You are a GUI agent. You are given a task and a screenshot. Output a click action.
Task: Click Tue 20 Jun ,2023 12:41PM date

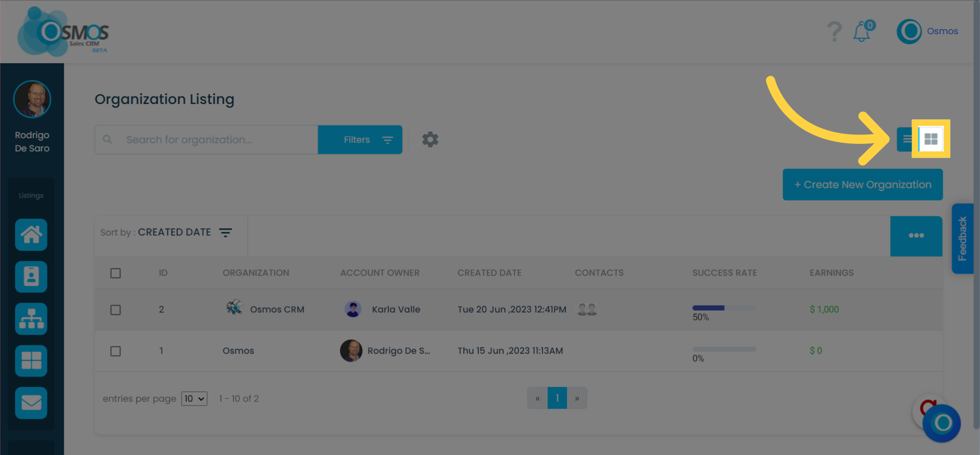point(512,310)
